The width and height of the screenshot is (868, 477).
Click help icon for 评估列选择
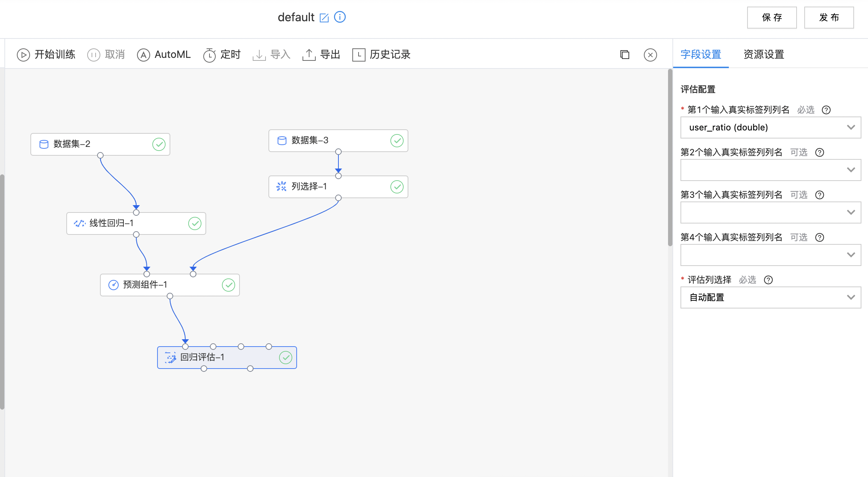point(768,280)
